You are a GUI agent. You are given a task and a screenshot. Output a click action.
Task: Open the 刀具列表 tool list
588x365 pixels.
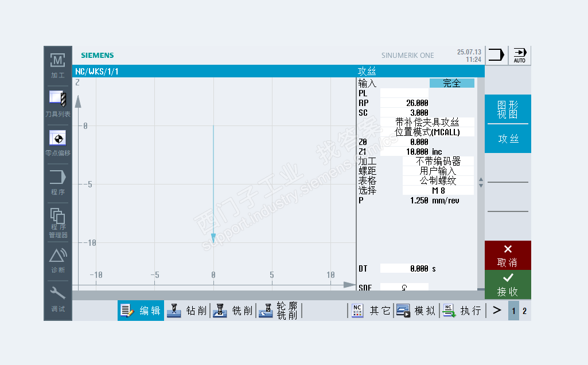[58, 104]
